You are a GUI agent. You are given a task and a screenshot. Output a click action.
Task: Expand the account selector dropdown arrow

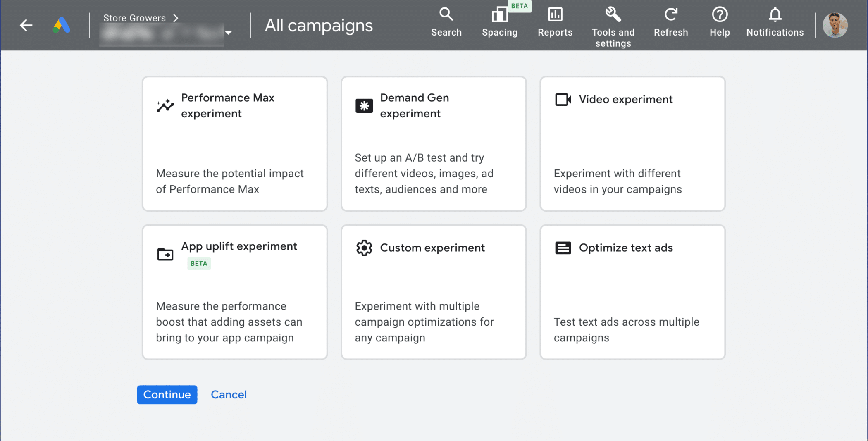(228, 33)
